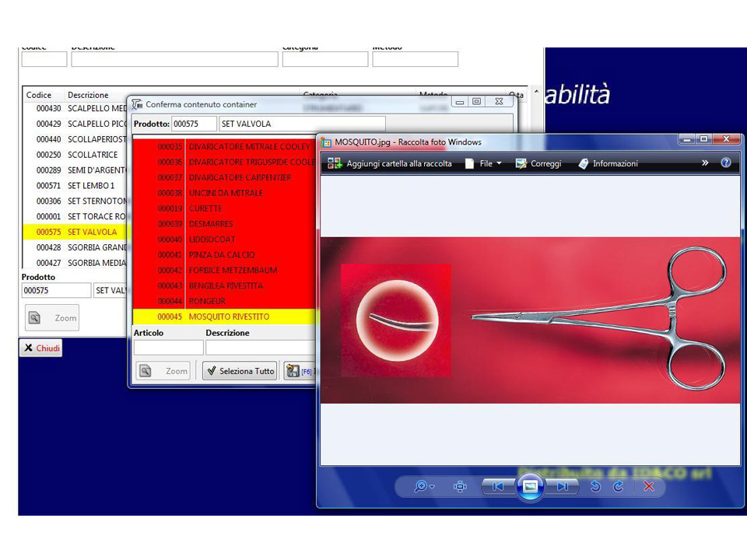Click Prodotto field in Conferma contenuto window
Viewport: 747px width, 560px height.
click(x=194, y=124)
